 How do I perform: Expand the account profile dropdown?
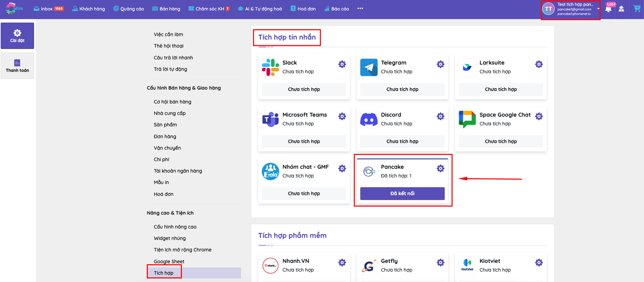tap(598, 9)
